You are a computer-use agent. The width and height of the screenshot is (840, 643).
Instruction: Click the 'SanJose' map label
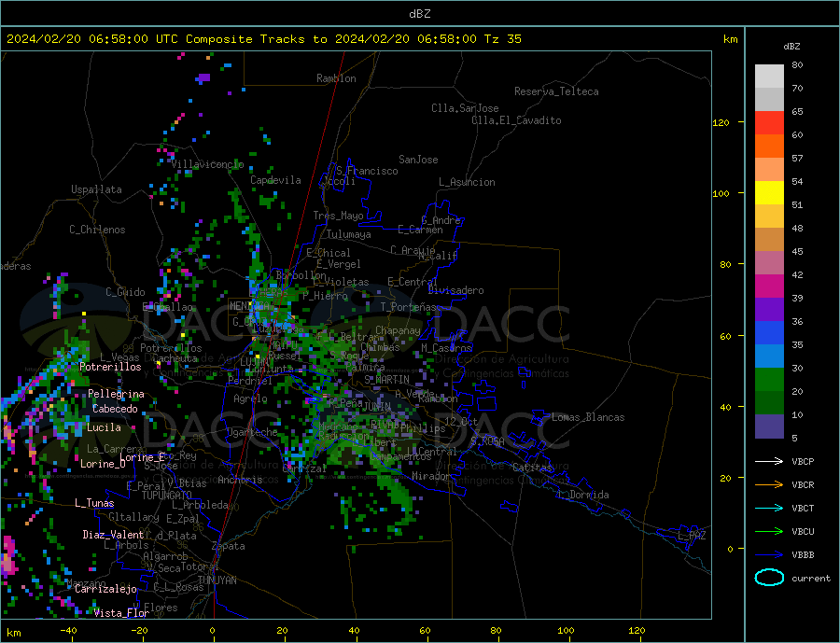click(x=418, y=160)
